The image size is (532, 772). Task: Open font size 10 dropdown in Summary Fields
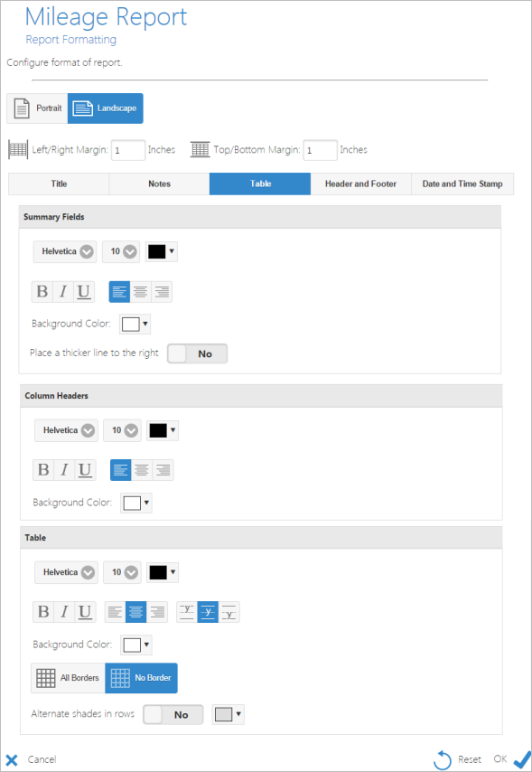tap(121, 251)
